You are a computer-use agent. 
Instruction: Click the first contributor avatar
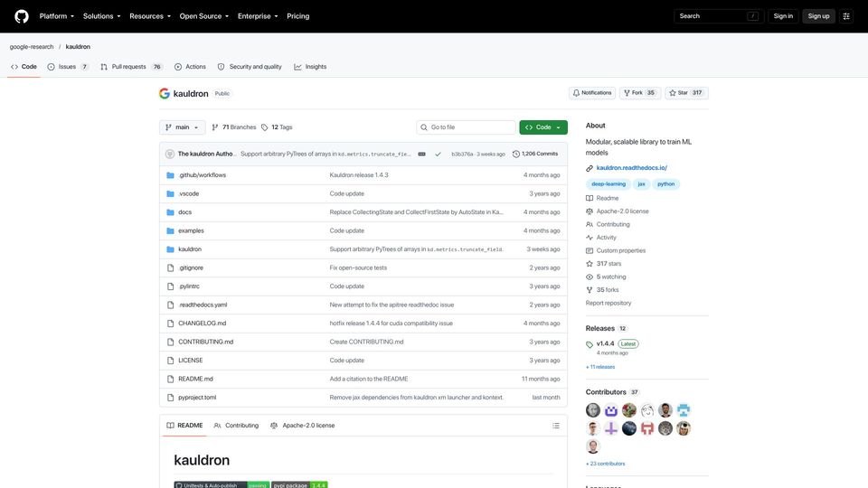(x=593, y=410)
